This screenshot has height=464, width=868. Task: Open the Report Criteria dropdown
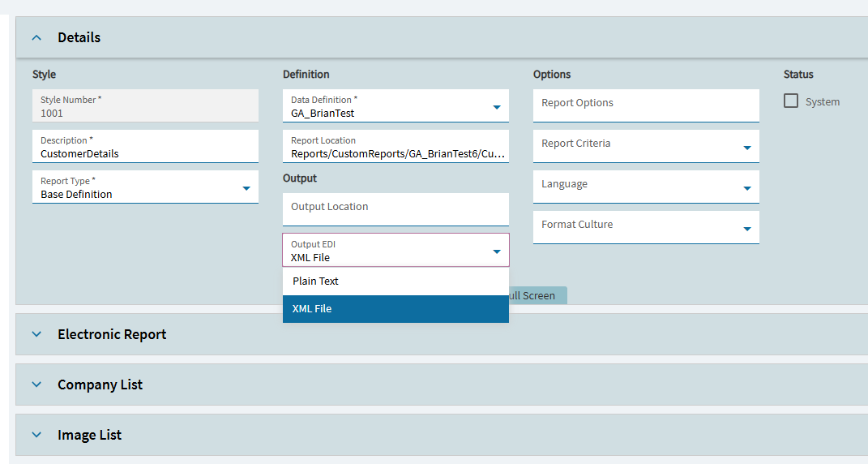tap(746, 148)
